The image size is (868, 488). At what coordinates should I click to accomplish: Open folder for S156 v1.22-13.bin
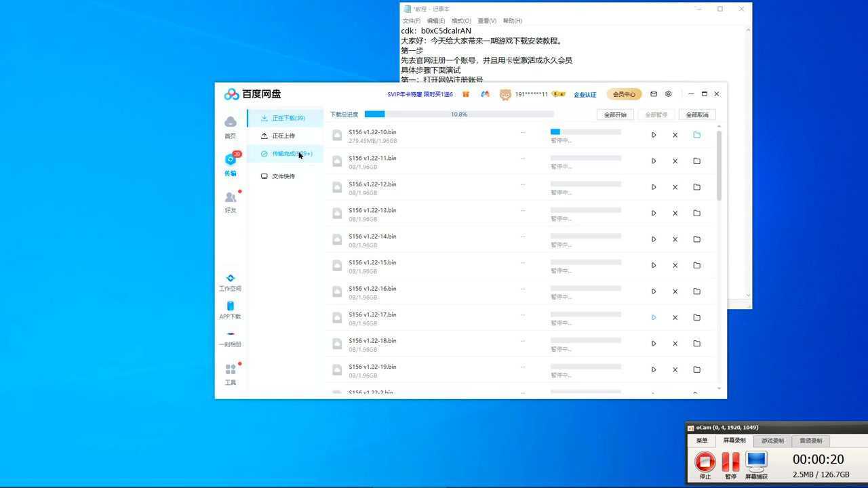[x=696, y=213]
